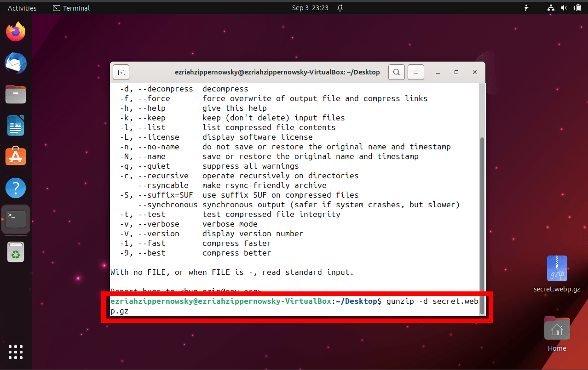588x370 pixels.
Task: Show the Applications grid
Action: click(15, 352)
